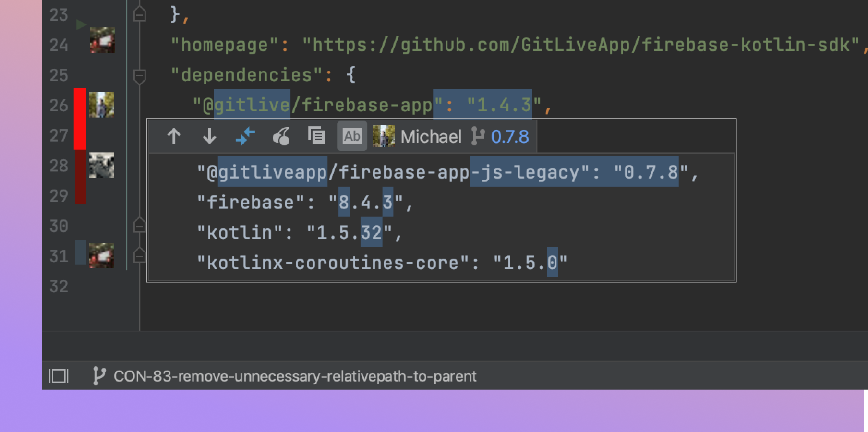Click the "firebase" key in the popup
The image size is (868, 432).
tap(251, 203)
